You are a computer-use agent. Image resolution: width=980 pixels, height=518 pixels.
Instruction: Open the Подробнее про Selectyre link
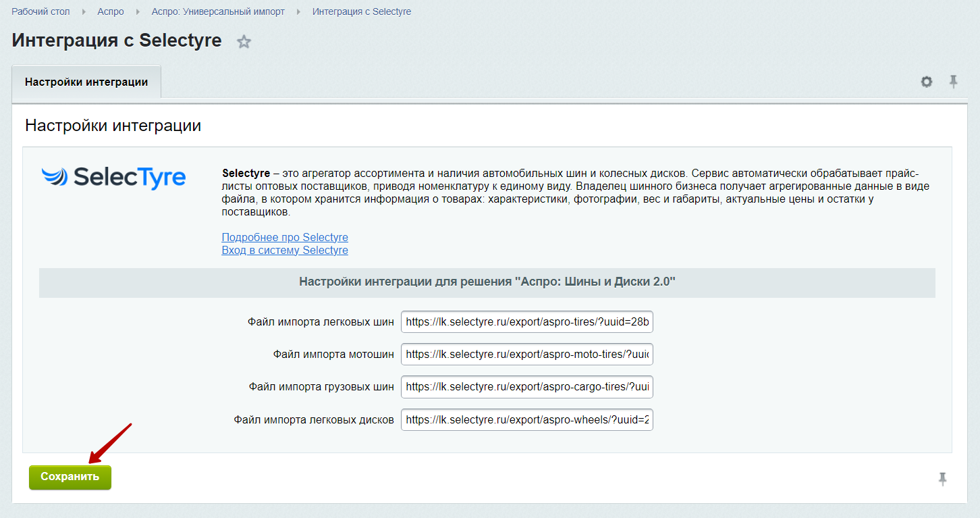point(285,238)
